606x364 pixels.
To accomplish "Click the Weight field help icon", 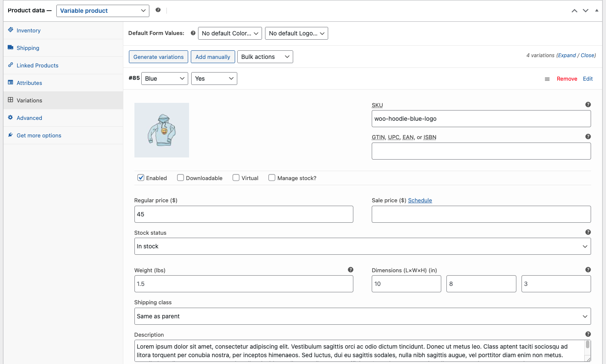I will (350, 270).
